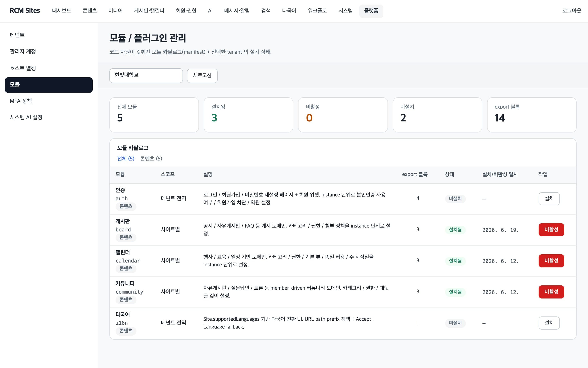The width and height of the screenshot is (588, 368).
Task: Click the 미설치 summary card showing 2
Action: click(437, 115)
